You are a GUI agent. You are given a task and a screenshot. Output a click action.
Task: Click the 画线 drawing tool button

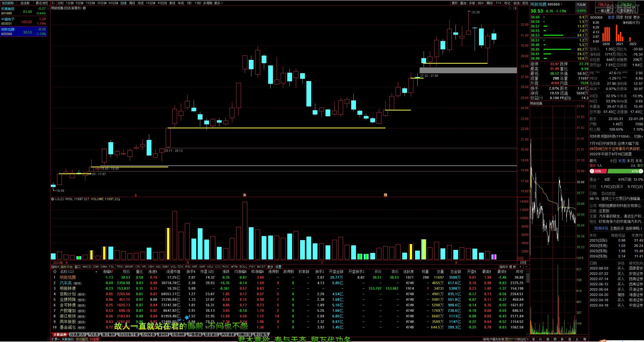(x=490, y=3)
